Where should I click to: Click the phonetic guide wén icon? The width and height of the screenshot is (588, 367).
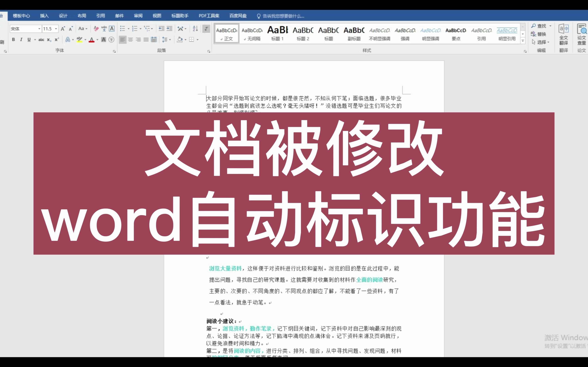(x=104, y=29)
